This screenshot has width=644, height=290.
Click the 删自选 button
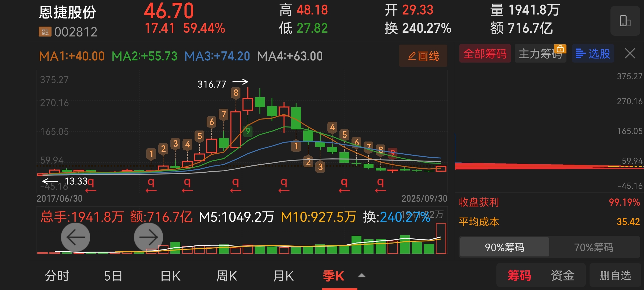pyautogui.click(x=615, y=275)
